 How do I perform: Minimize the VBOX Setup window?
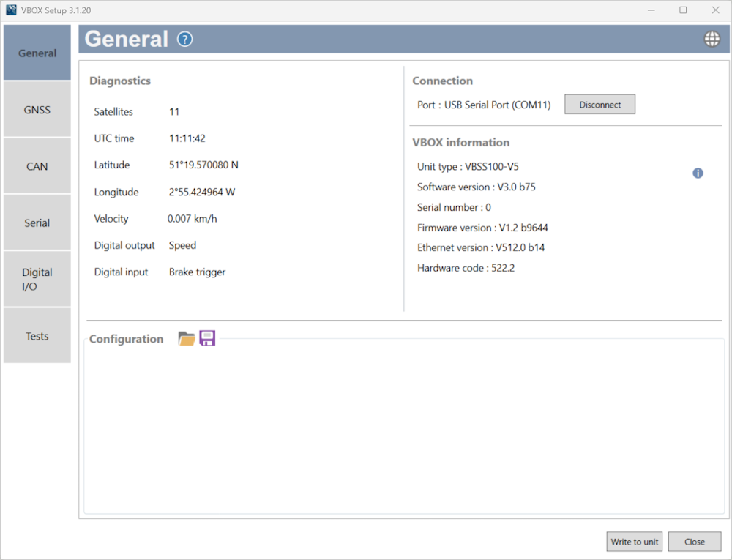click(651, 10)
